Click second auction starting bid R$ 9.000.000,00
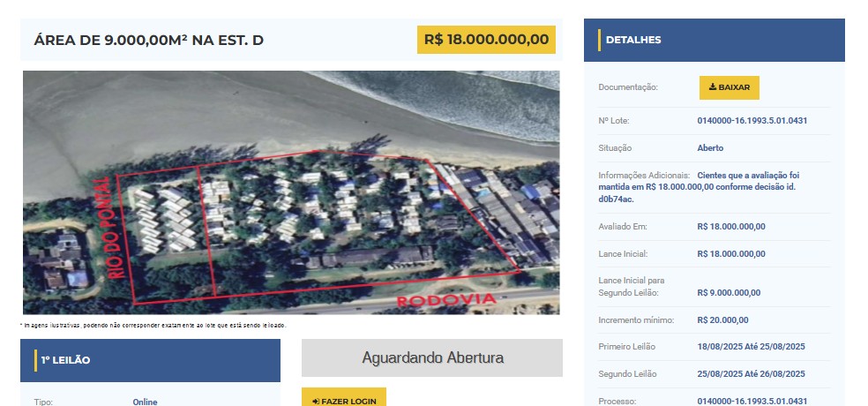868x406 pixels. [729, 293]
